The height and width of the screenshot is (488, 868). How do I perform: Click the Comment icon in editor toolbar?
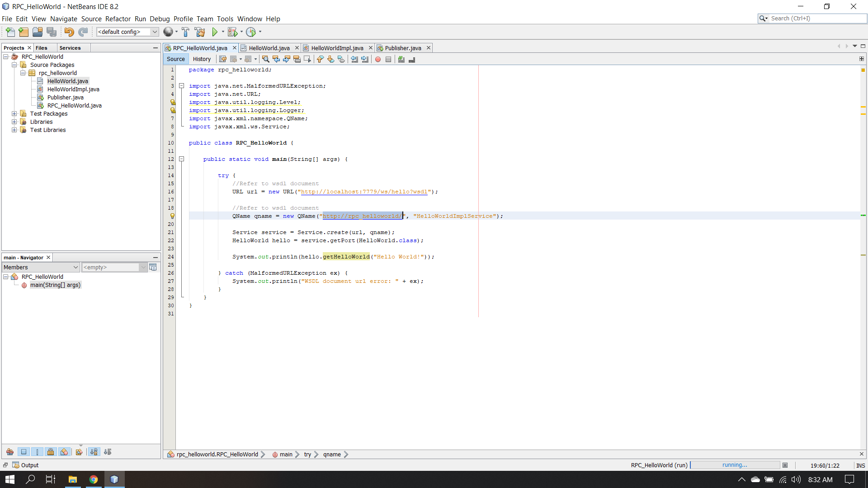[x=401, y=59]
